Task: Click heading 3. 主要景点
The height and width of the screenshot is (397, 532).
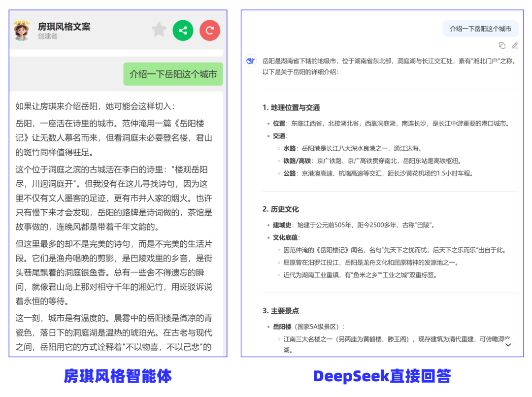Action: pyautogui.click(x=281, y=310)
